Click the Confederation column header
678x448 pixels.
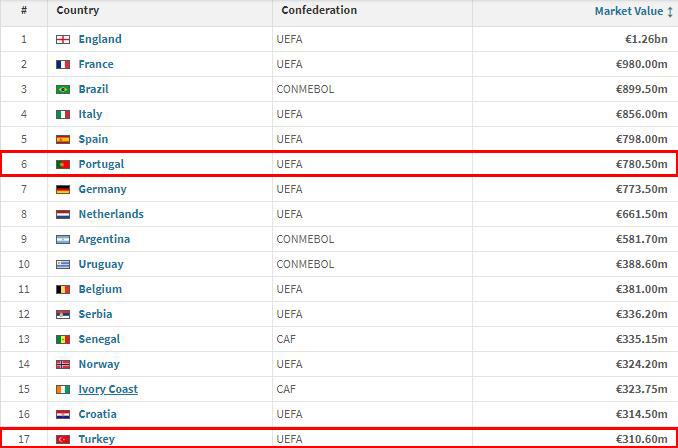click(319, 11)
